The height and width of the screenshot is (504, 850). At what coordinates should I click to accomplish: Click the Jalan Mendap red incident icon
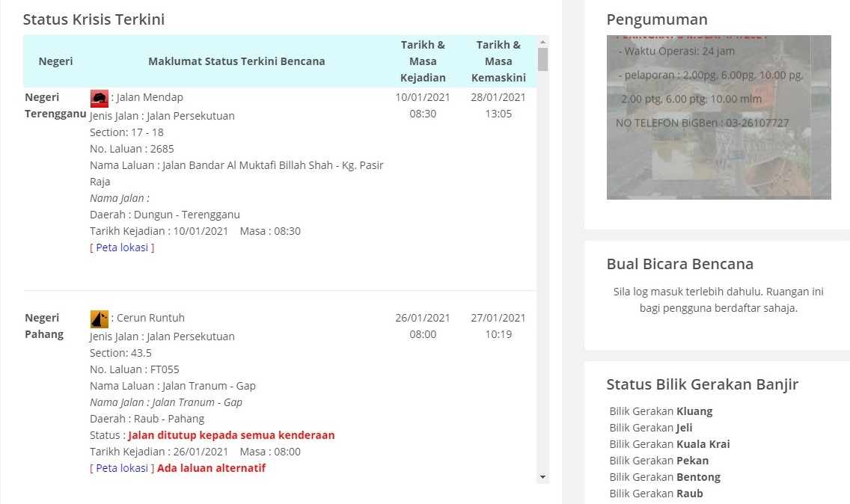click(x=99, y=98)
